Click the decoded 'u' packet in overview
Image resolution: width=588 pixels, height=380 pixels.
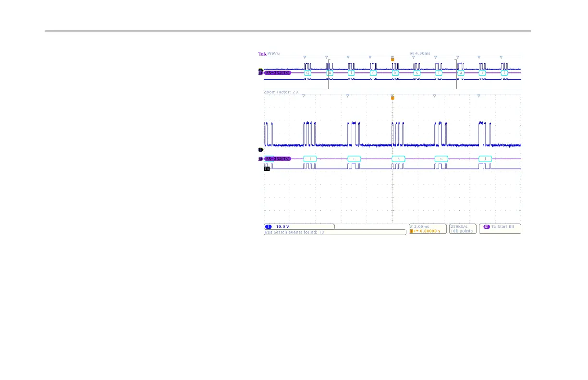[x=330, y=72]
